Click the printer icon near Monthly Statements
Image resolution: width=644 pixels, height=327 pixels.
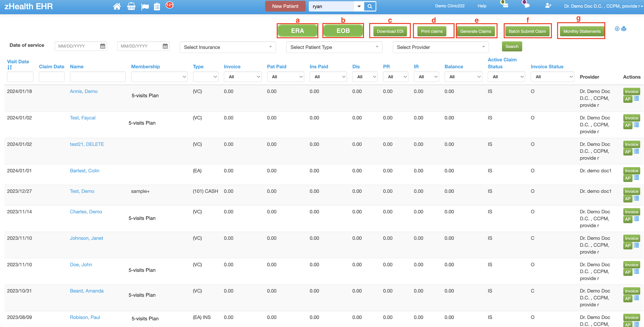click(624, 29)
